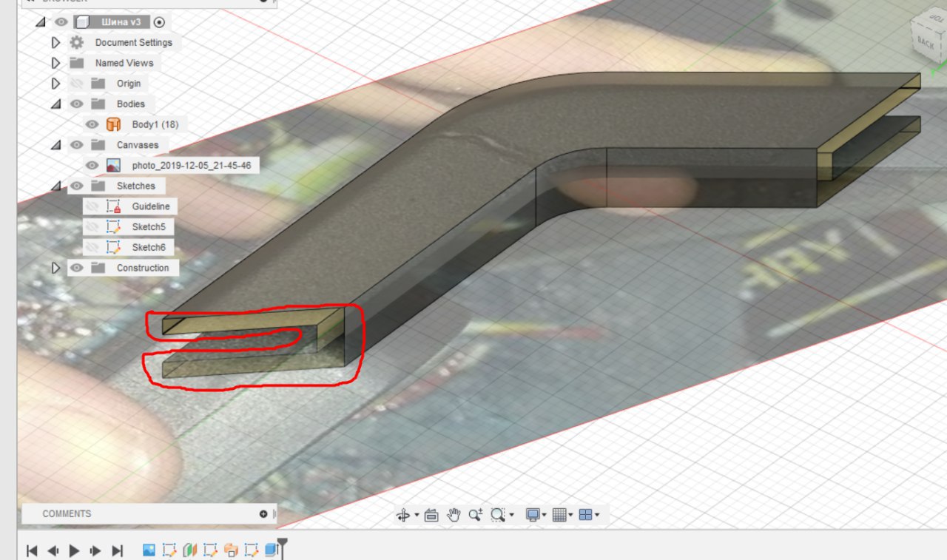
Task: Collapse the Шина v3 root node
Action: pos(40,23)
